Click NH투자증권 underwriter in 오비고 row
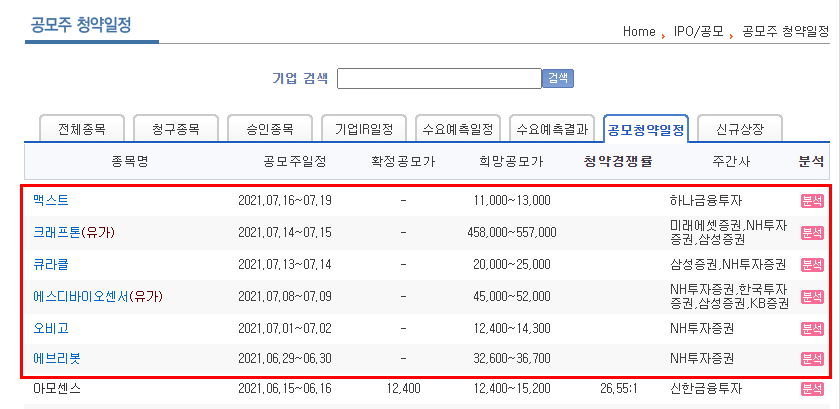 coord(702,329)
